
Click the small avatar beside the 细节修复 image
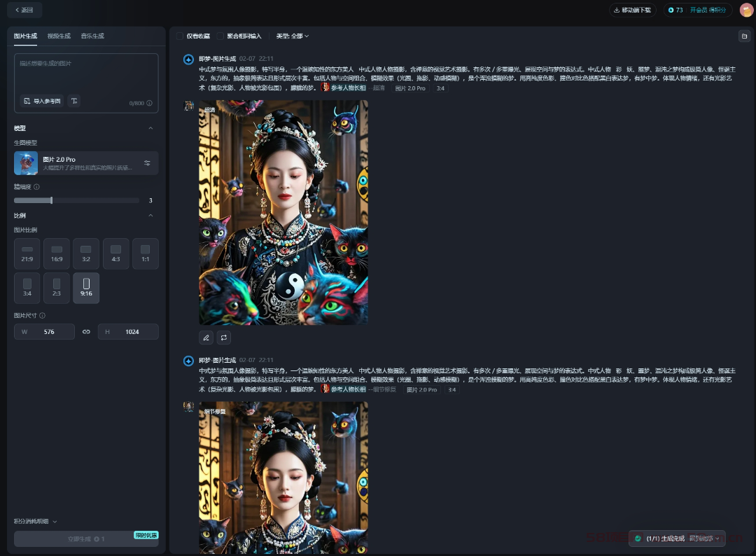pos(189,407)
